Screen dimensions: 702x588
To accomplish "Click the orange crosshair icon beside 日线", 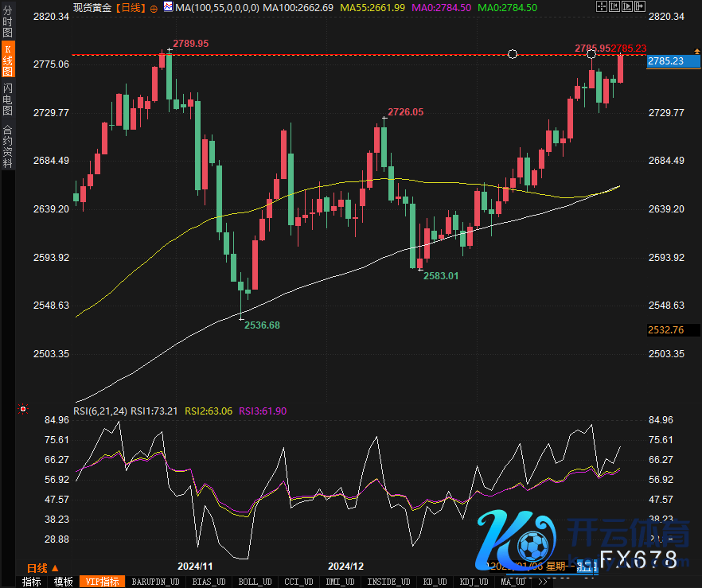I will 153,7.
